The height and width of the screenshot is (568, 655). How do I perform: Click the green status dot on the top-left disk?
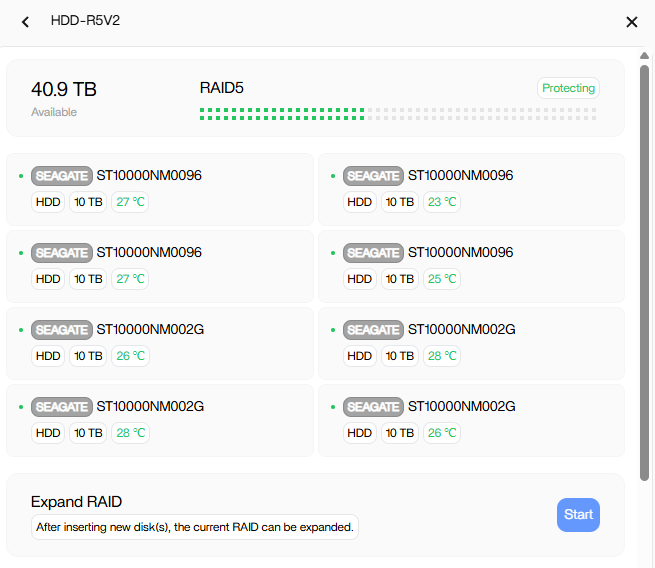pyautogui.click(x=21, y=176)
